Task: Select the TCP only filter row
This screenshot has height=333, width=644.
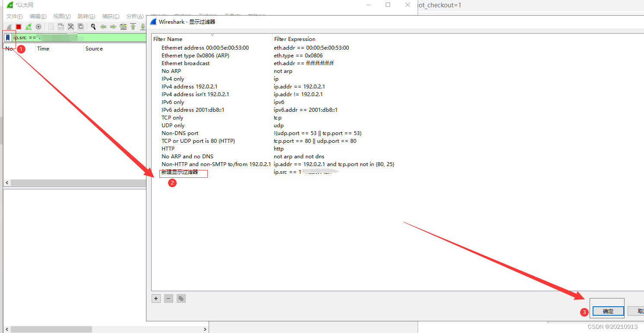Action: coord(172,118)
